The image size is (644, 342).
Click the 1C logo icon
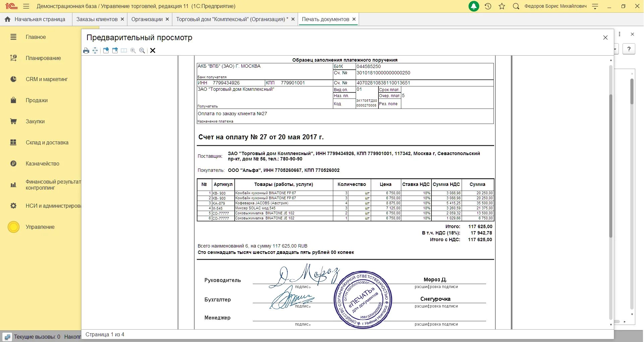(11, 6)
